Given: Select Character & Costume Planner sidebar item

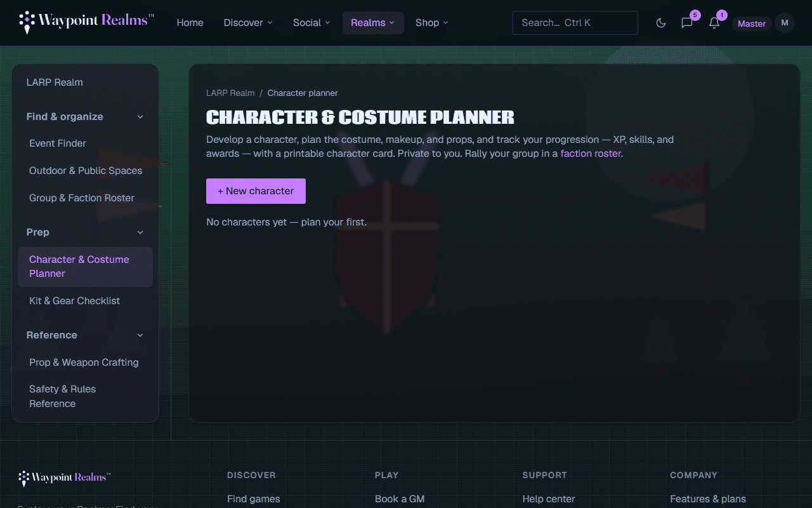Looking at the screenshot, I should (85, 267).
